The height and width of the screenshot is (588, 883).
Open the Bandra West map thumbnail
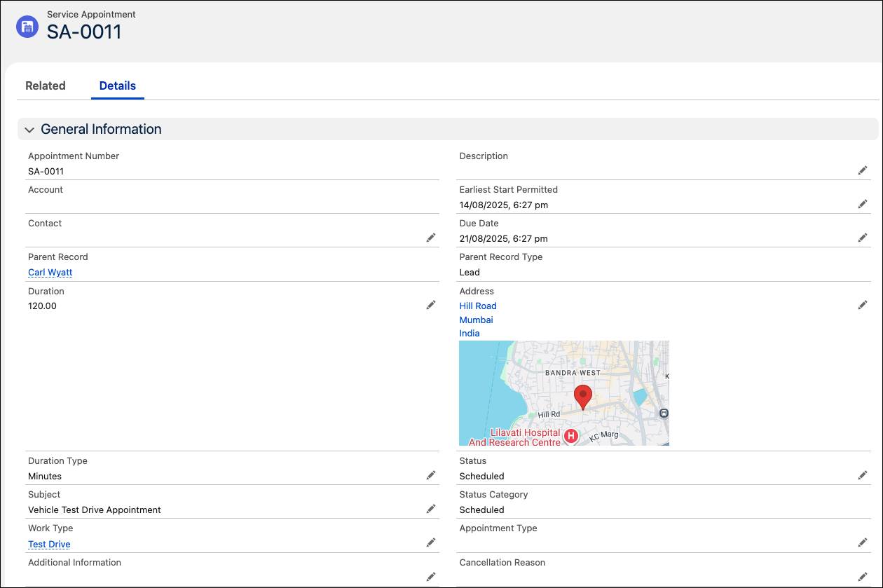pos(564,393)
